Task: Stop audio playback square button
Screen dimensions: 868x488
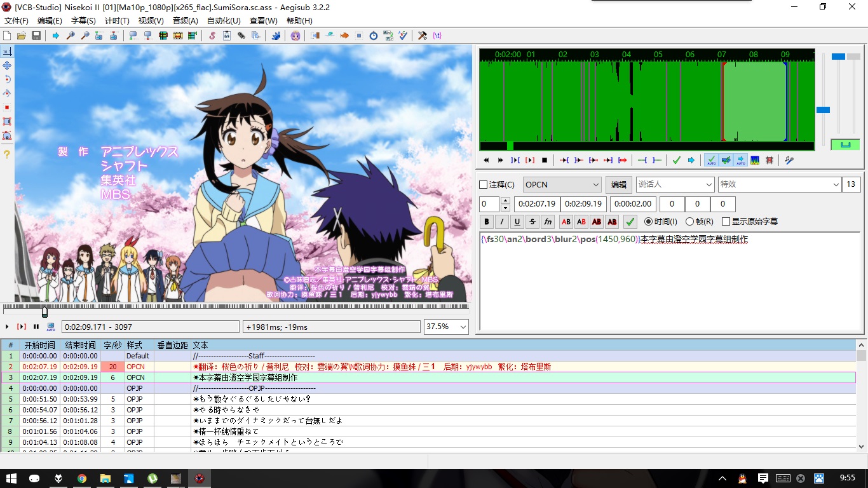Action: [545, 160]
